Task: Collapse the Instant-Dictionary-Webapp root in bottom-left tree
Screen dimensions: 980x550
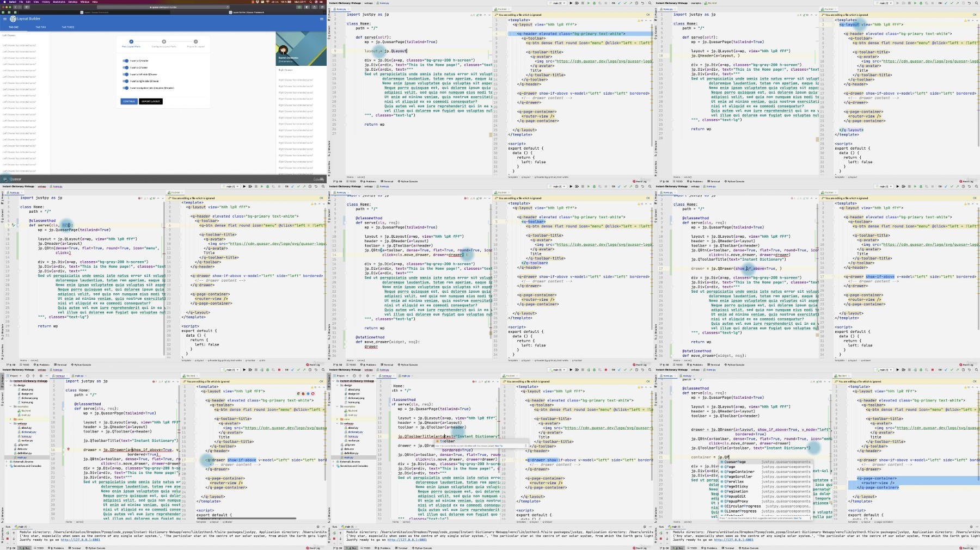Action: pos(7,381)
